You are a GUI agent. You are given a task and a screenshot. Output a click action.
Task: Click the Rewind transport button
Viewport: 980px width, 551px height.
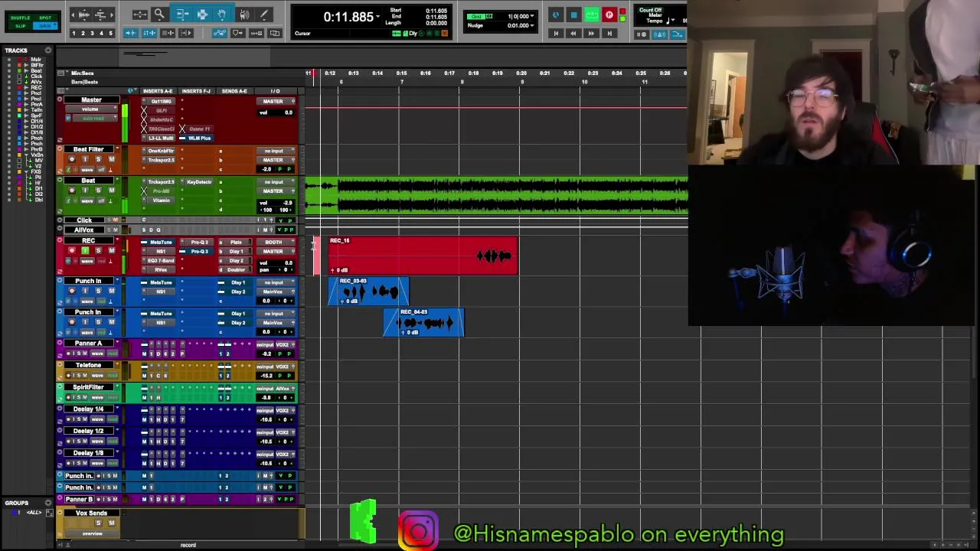[x=573, y=33]
